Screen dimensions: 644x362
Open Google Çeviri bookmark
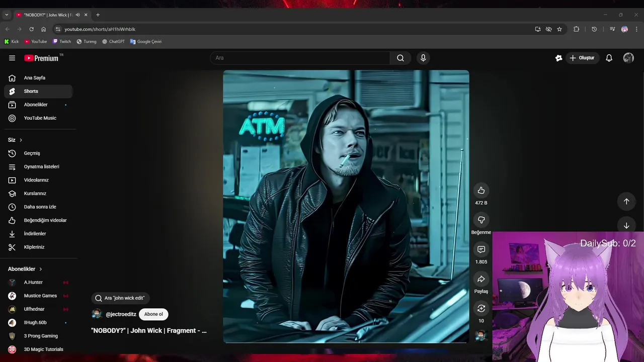[146, 42]
